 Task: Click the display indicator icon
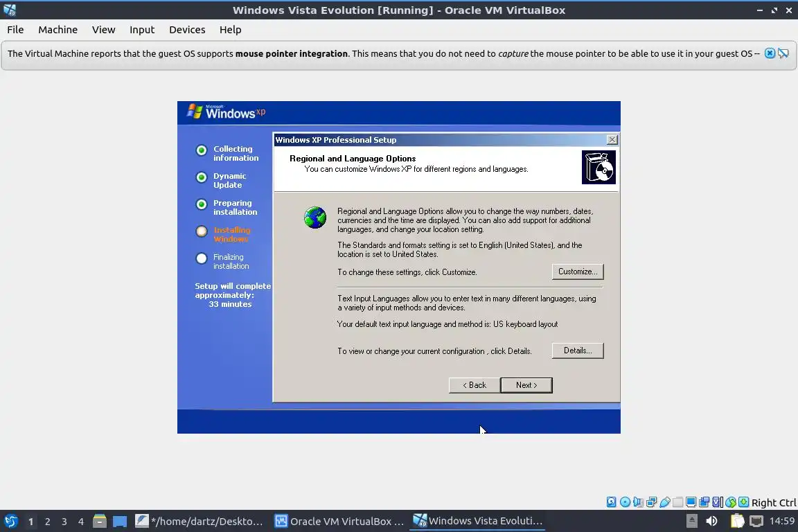[x=691, y=502]
